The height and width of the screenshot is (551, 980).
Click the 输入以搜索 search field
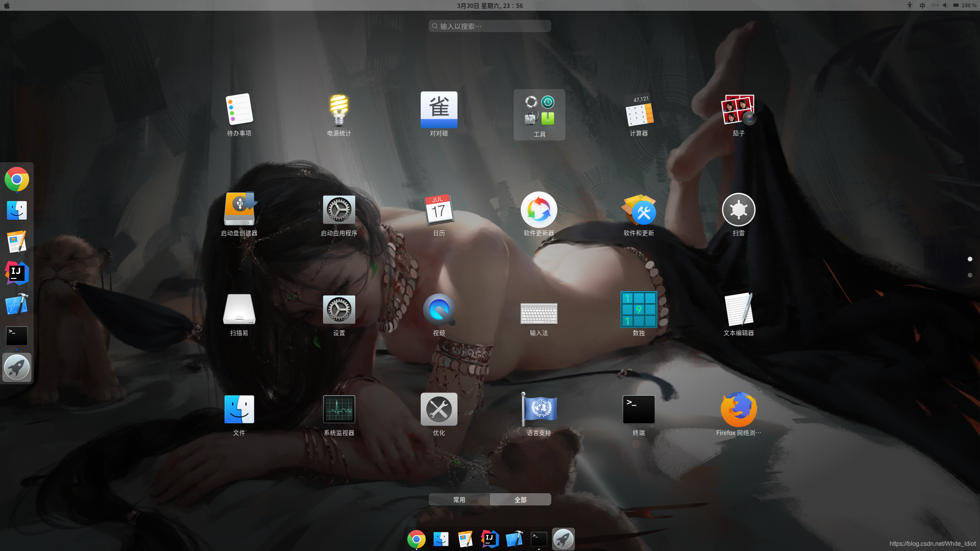coord(490,26)
